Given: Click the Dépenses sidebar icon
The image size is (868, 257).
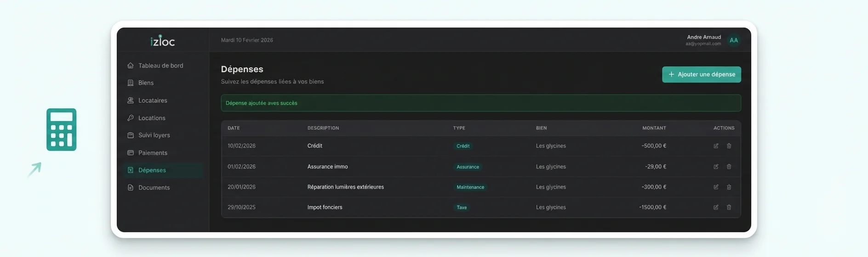Looking at the screenshot, I should 131,170.
